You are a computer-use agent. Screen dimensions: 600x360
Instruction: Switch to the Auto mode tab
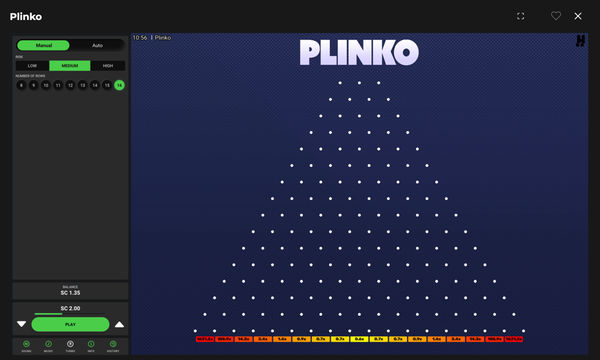97,45
